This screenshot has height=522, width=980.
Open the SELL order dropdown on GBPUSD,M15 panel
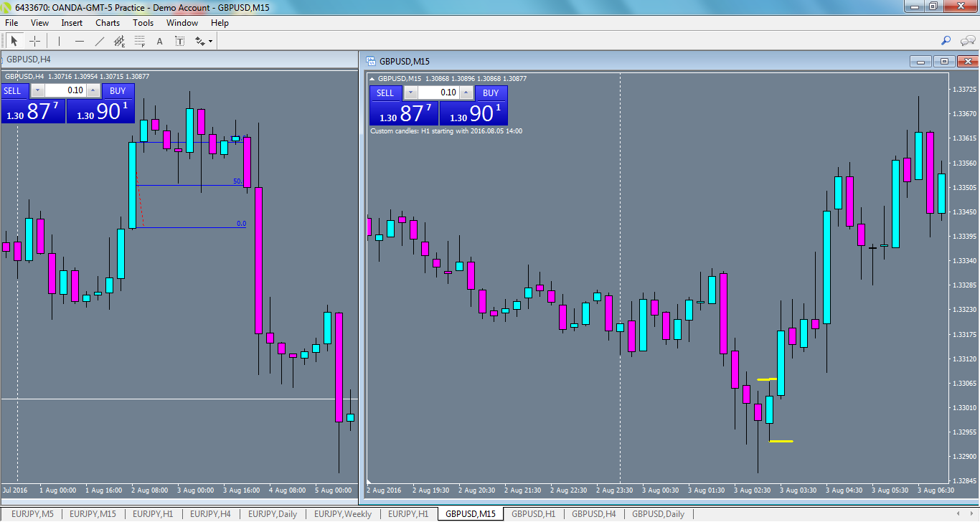(410, 92)
